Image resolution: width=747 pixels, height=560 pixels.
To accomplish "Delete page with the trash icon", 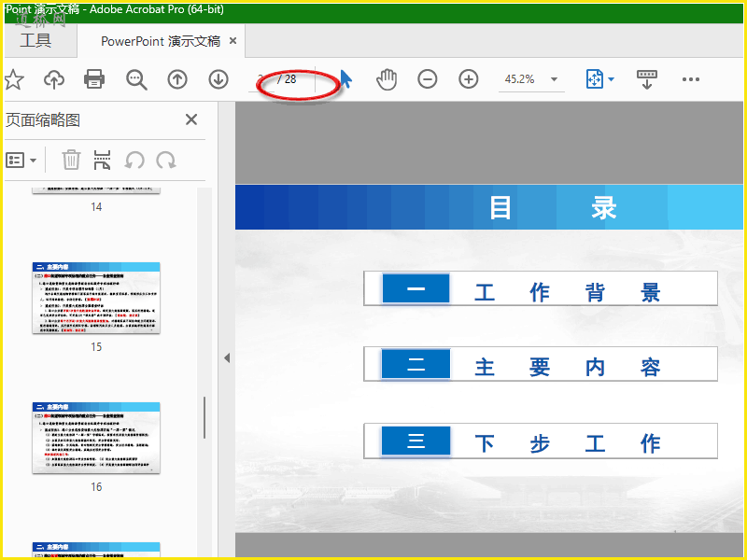I will [71, 160].
